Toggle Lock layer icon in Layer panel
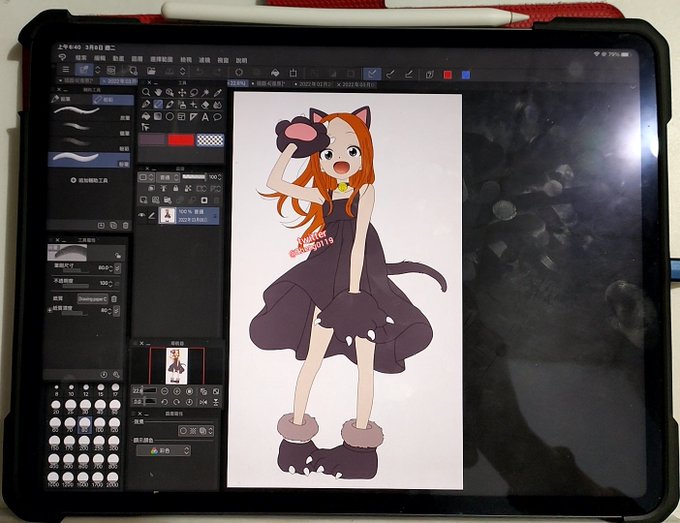This screenshot has height=523, width=680. (x=175, y=188)
